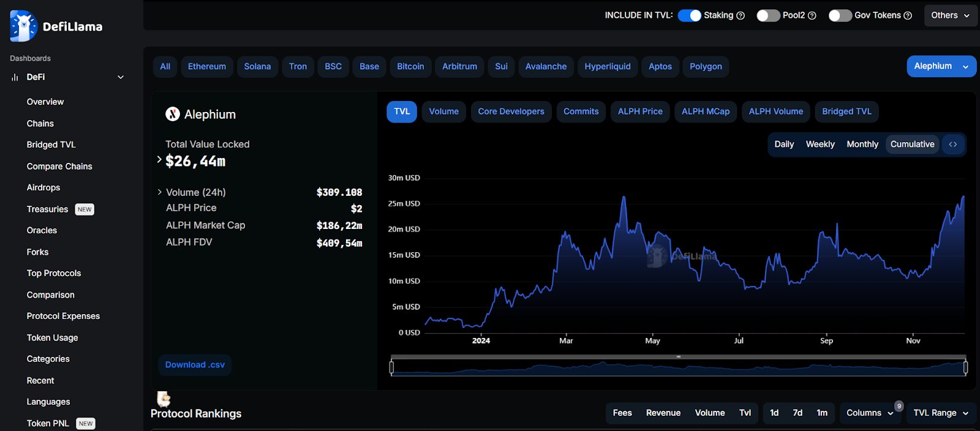Screen dimensions: 980x431
Task: Open Top Protocols page
Action: coord(54,274)
